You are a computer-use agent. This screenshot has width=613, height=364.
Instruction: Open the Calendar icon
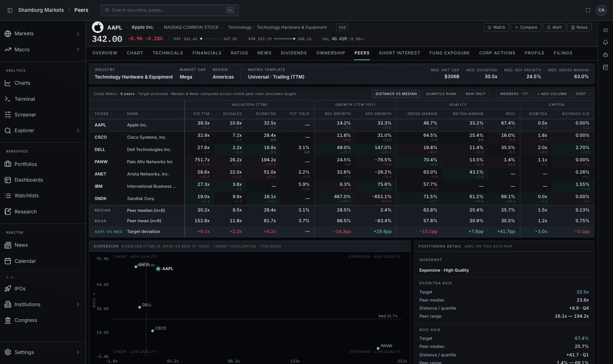click(8, 261)
